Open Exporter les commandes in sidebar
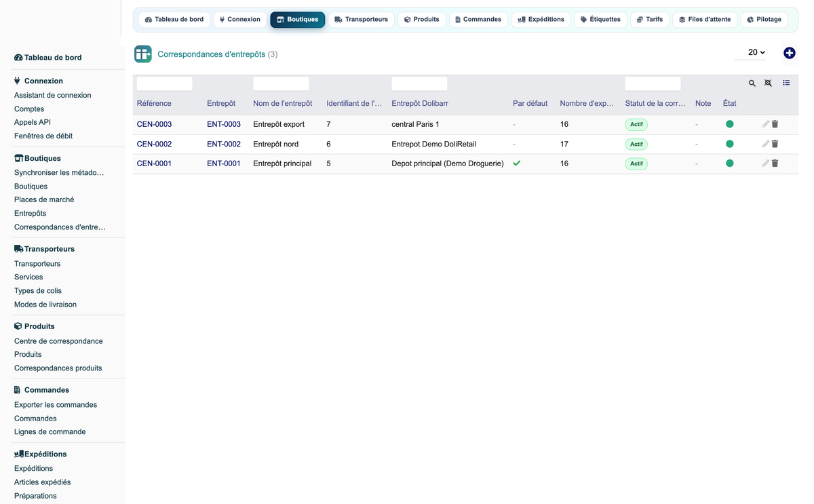This screenshot has height=504, width=814. tap(56, 405)
